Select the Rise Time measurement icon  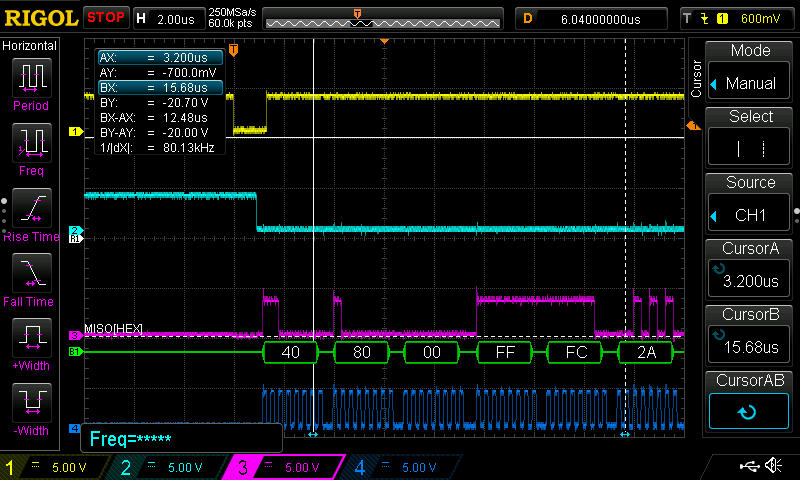(x=31, y=208)
